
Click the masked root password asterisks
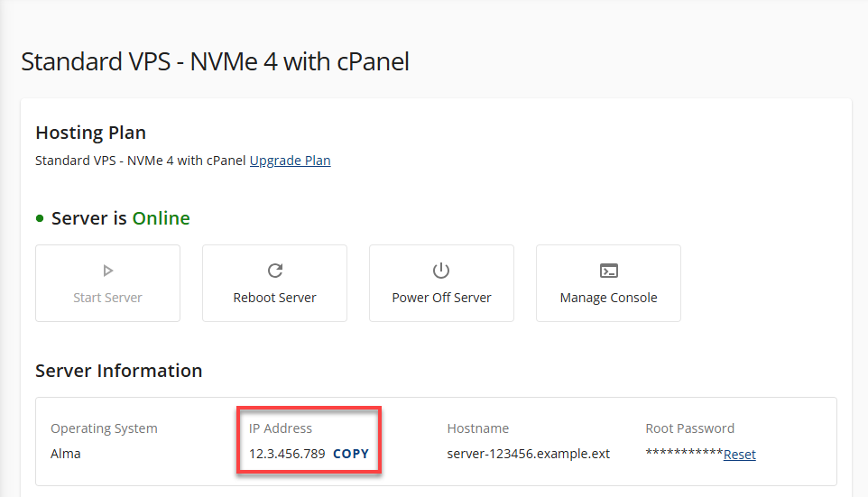coord(684,452)
